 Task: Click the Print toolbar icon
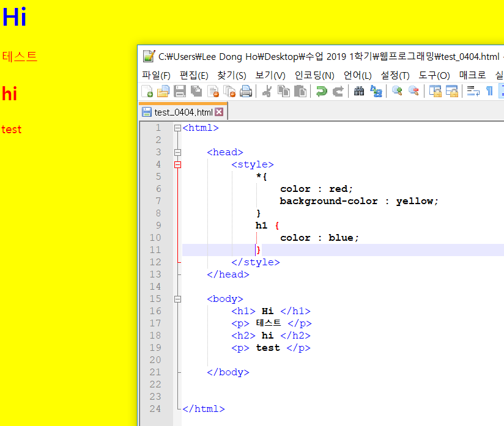click(246, 91)
